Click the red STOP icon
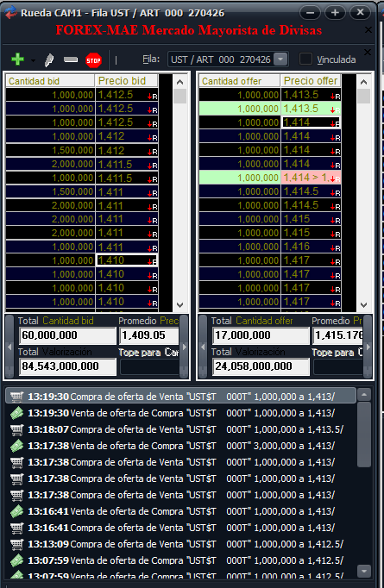Viewport: 384px width, 588px height. coord(93,60)
